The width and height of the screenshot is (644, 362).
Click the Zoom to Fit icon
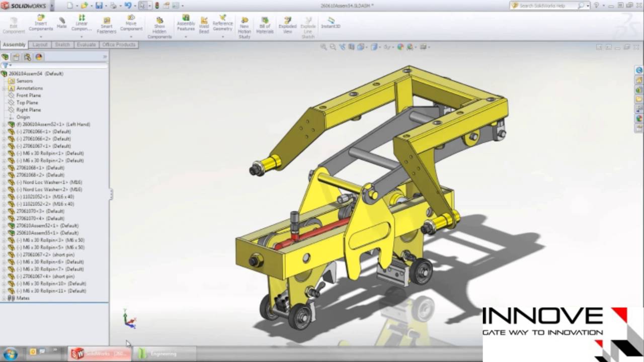324,47
